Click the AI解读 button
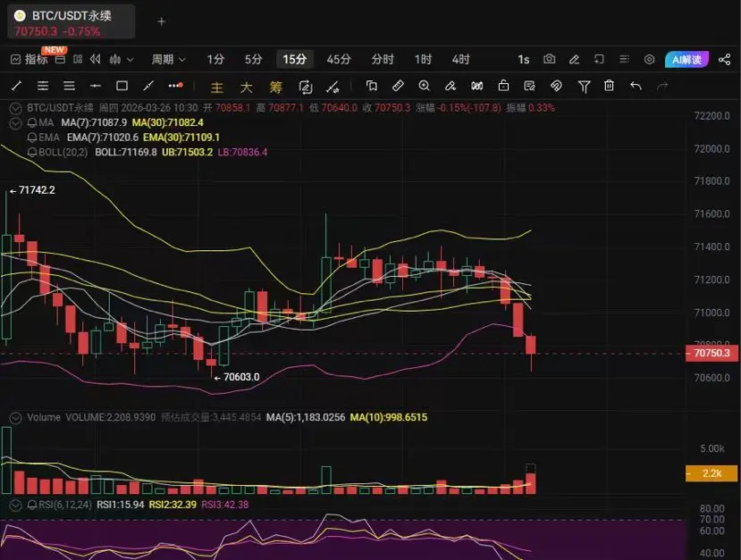 coord(686,60)
